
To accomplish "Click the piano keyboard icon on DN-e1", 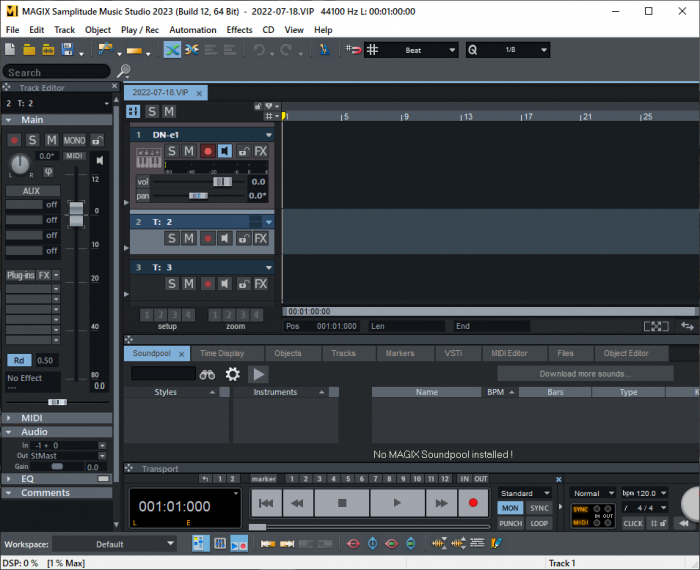I will point(148,158).
